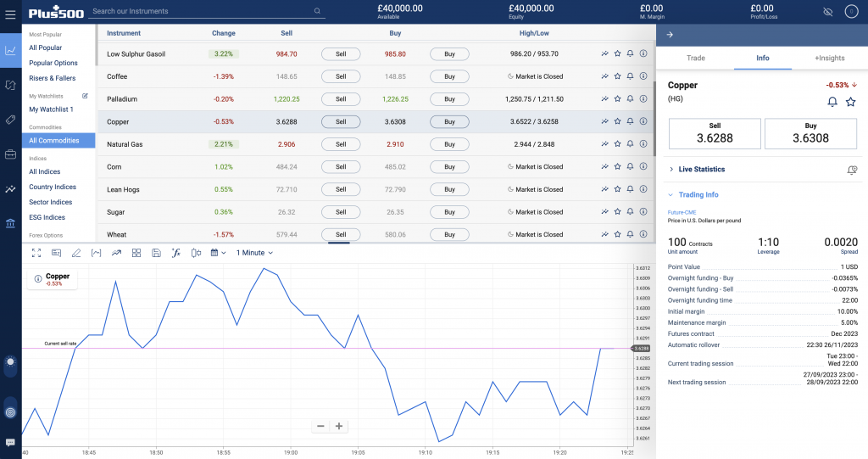Open the price tag icon in sidebar

(10, 120)
